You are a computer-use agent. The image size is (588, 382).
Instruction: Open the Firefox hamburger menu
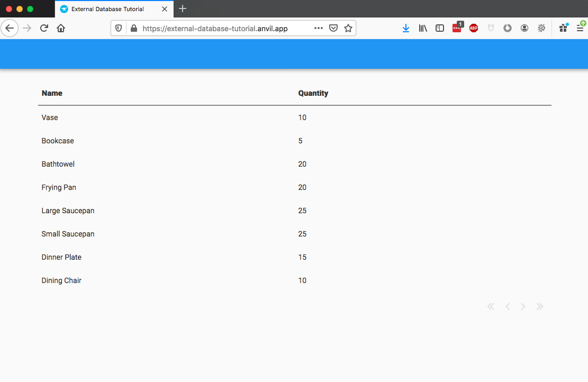click(x=580, y=29)
